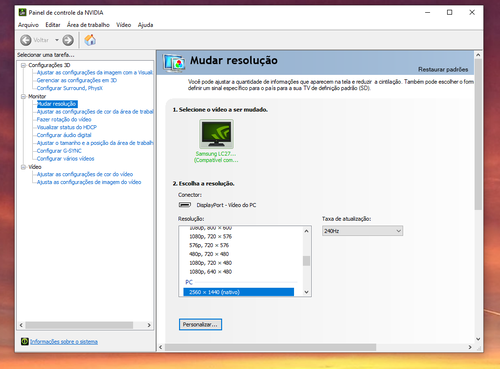Select resolution 1080p, 720 × 480
The width and height of the screenshot is (500, 369).
coord(211,263)
